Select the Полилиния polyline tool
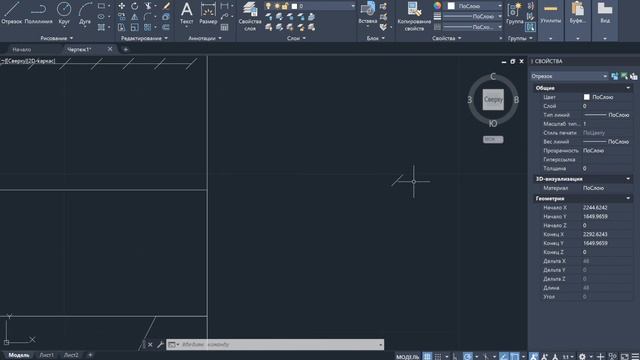This screenshot has height=360, width=640. pyautogui.click(x=38, y=13)
